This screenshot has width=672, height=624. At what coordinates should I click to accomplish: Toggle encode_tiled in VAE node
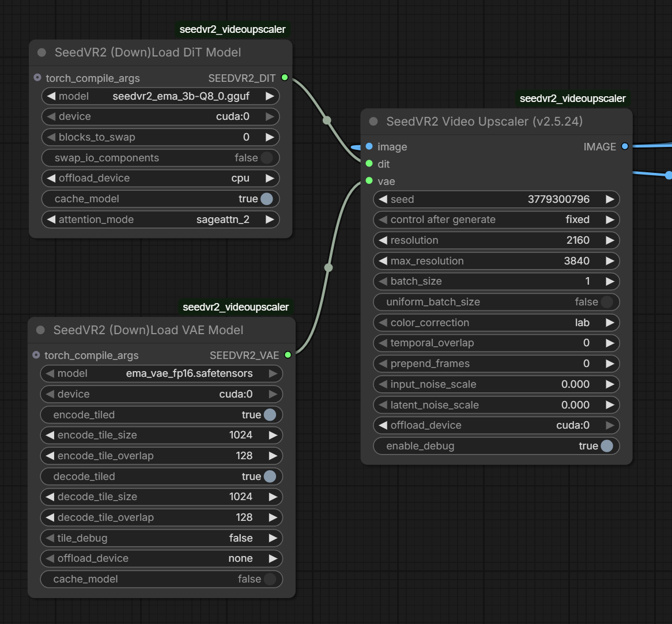pyautogui.click(x=161, y=415)
